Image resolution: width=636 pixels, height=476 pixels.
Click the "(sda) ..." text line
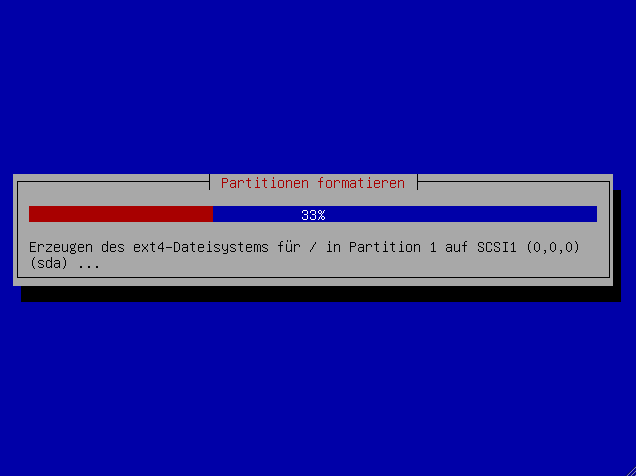coord(64,264)
